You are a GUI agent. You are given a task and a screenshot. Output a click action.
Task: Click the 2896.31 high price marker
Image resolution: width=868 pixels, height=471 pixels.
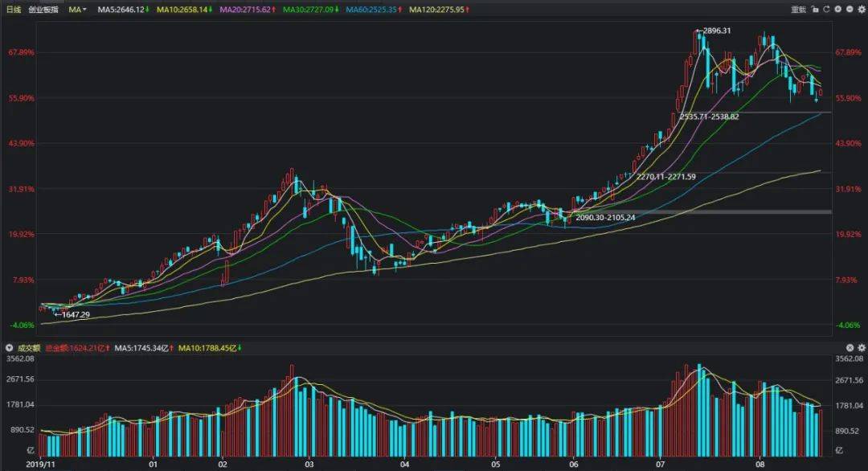coord(714,31)
